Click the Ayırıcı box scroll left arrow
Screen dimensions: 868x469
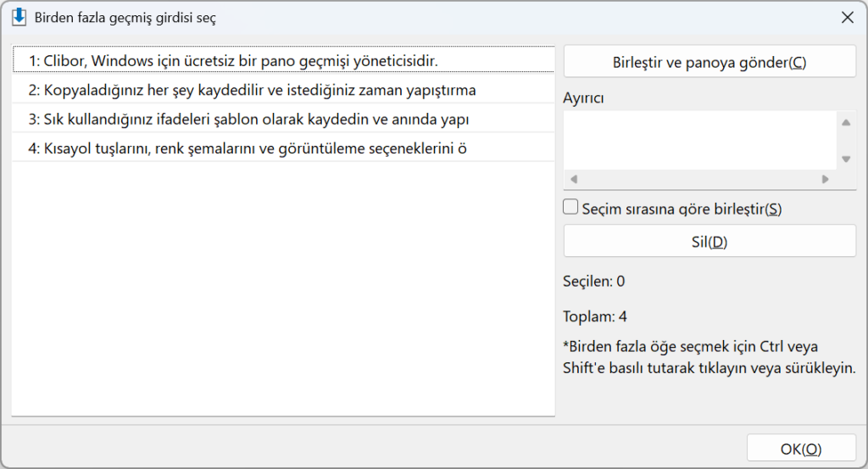(574, 180)
